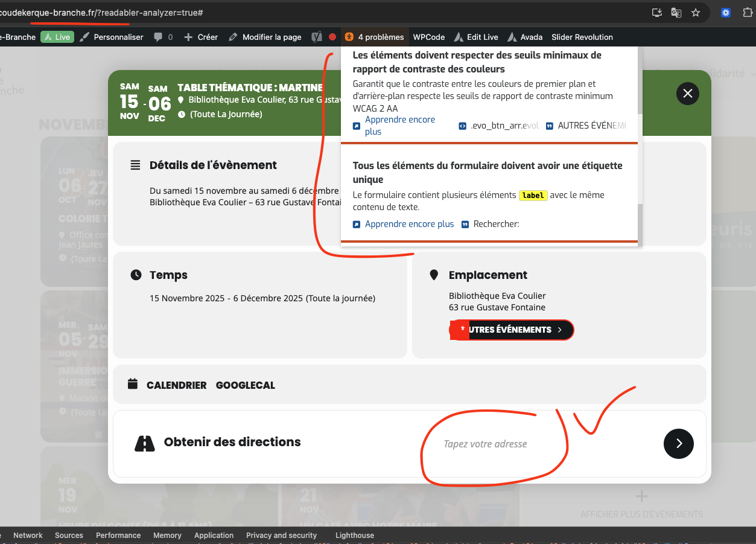Add event via GoogleCal link
Image resolution: width=756 pixels, height=544 pixels.
(x=245, y=385)
